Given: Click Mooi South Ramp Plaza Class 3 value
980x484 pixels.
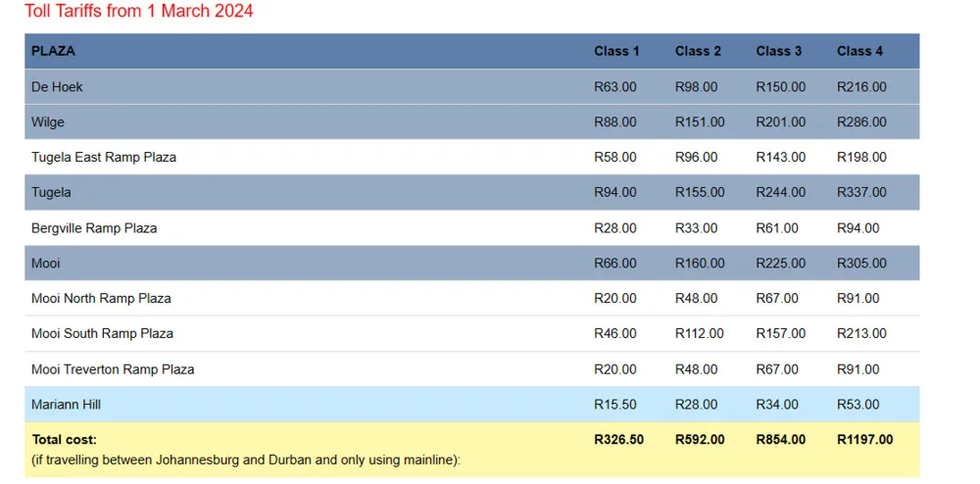Looking at the screenshot, I should (780, 333).
